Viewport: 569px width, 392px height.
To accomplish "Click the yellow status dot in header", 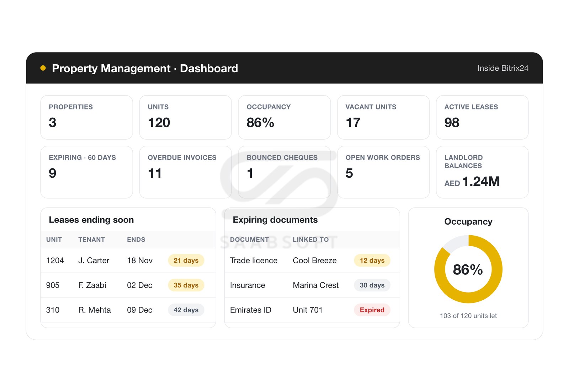I will pyautogui.click(x=43, y=68).
